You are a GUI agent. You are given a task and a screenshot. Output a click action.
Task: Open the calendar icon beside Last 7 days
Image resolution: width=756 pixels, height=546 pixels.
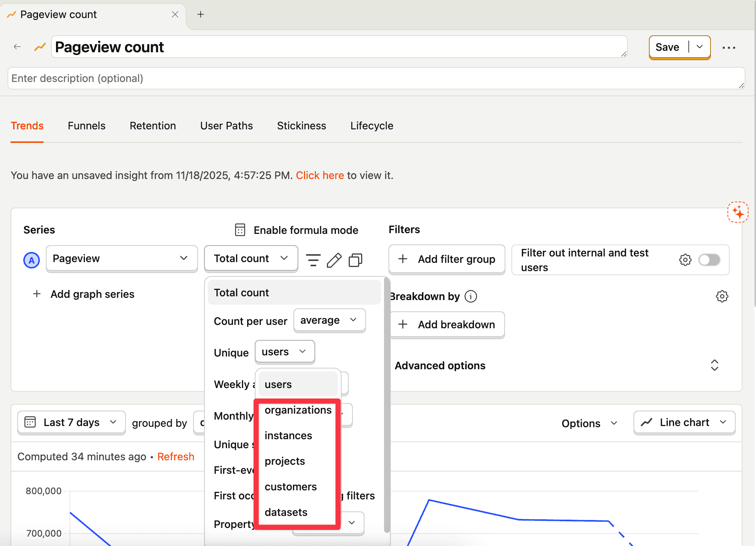(30, 422)
